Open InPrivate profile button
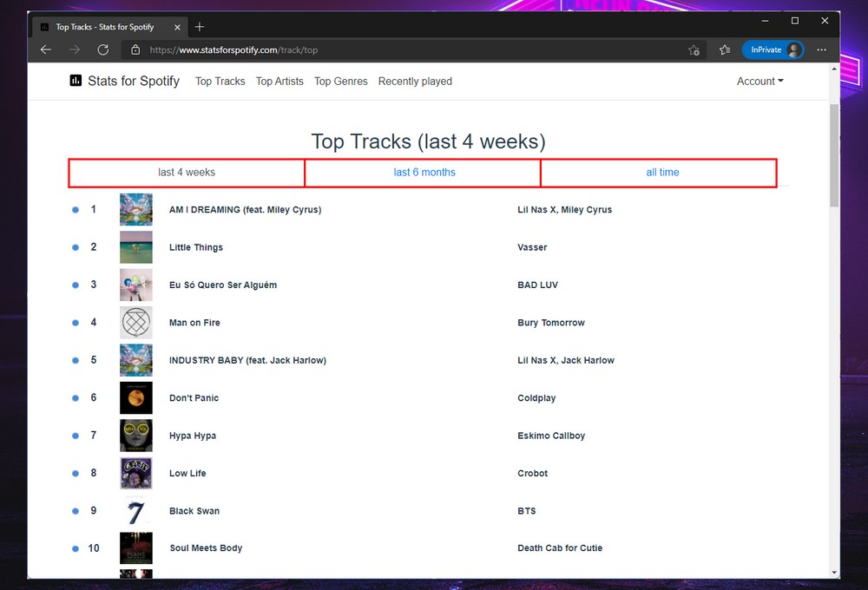 tap(773, 49)
